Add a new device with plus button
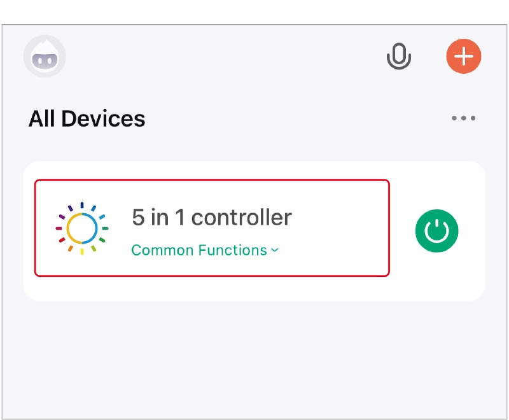 (x=464, y=57)
